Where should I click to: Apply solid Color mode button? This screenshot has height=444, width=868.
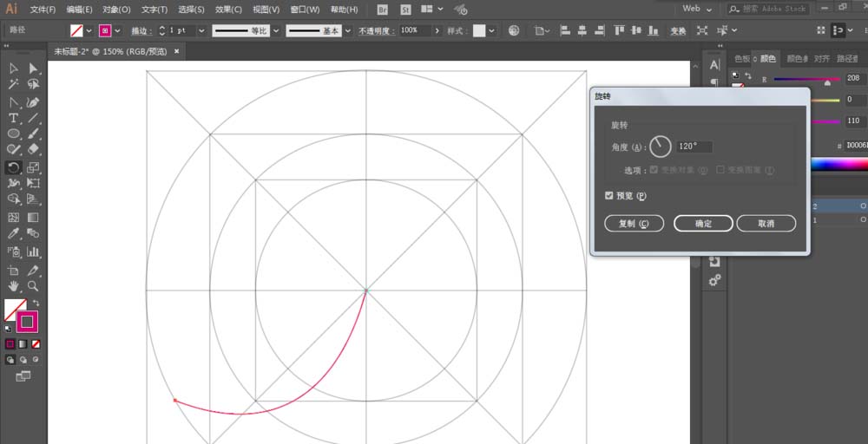point(10,344)
